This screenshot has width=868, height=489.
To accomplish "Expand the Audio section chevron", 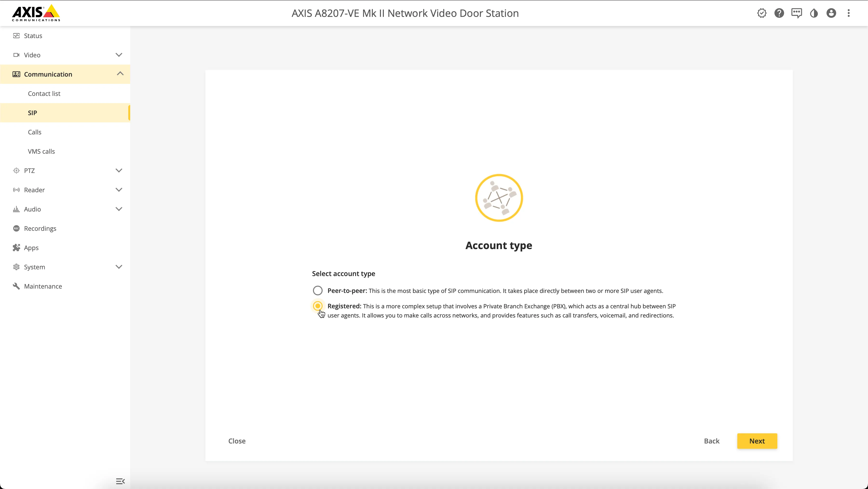I will (x=119, y=209).
